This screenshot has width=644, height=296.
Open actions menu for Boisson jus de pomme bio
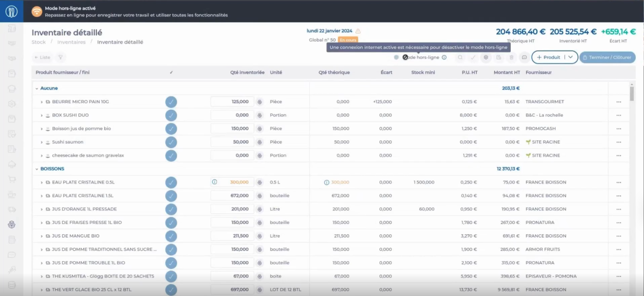point(618,129)
